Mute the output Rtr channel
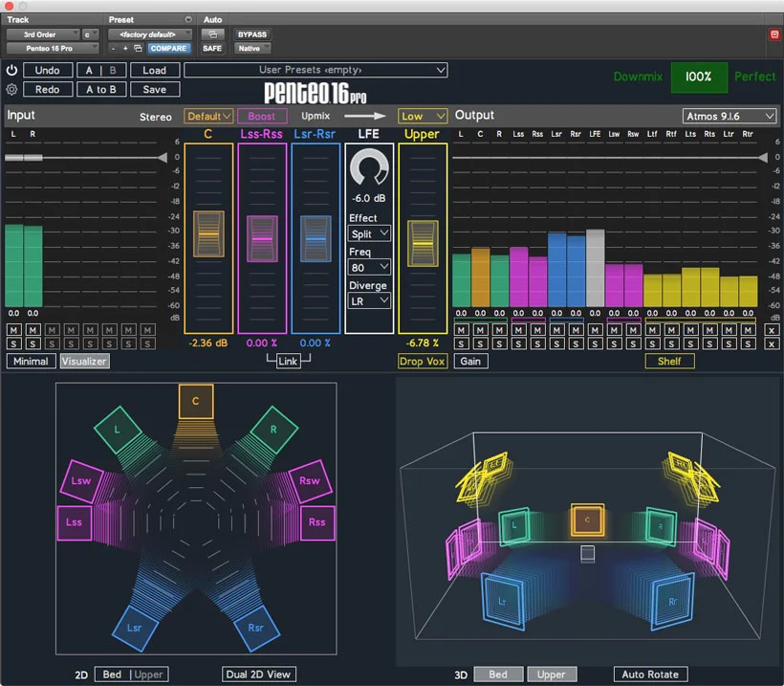The width and height of the screenshot is (784, 686). pos(748,330)
